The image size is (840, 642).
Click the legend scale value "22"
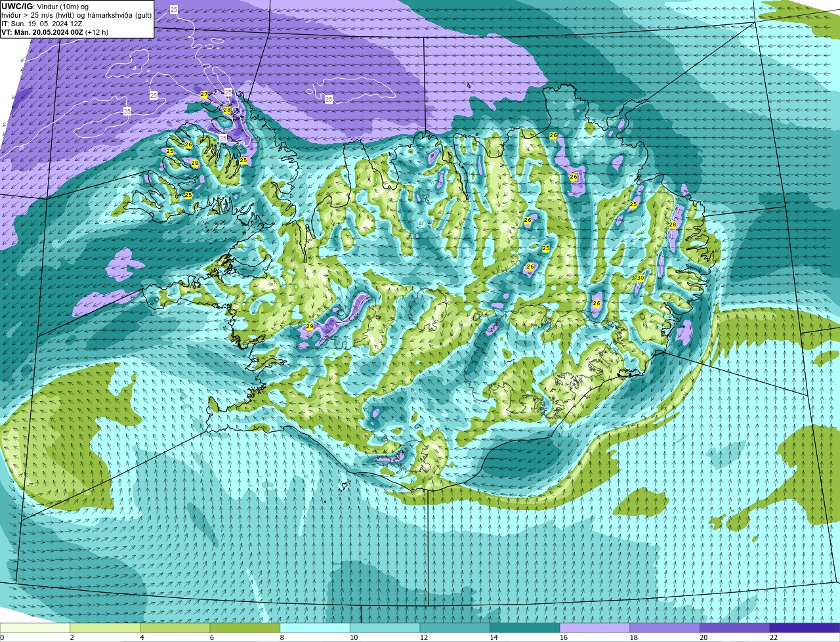click(774, 637)
